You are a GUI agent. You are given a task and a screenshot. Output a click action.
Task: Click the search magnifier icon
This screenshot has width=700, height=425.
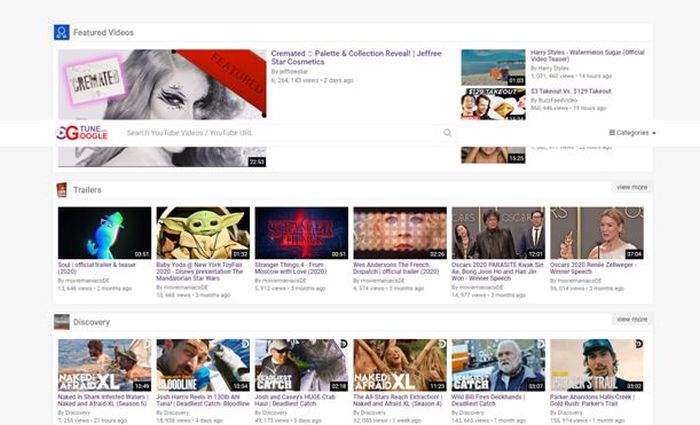tap(447, 133)
